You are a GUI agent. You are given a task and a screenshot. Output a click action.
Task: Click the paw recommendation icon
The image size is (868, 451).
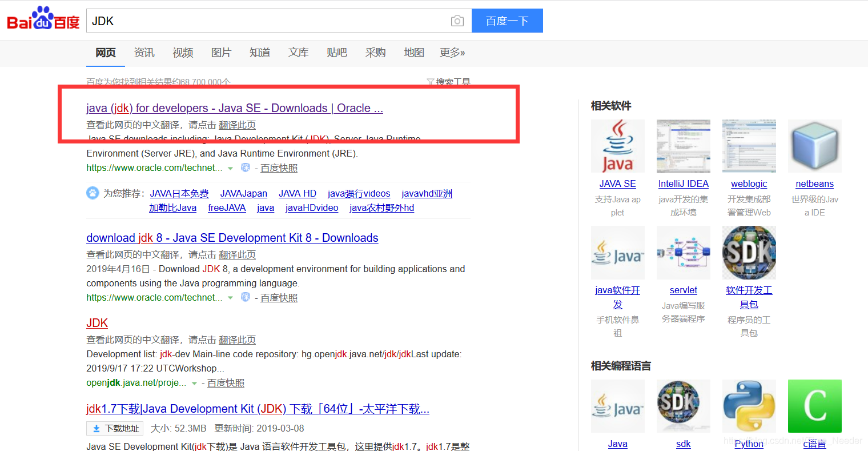pos(93,193)
